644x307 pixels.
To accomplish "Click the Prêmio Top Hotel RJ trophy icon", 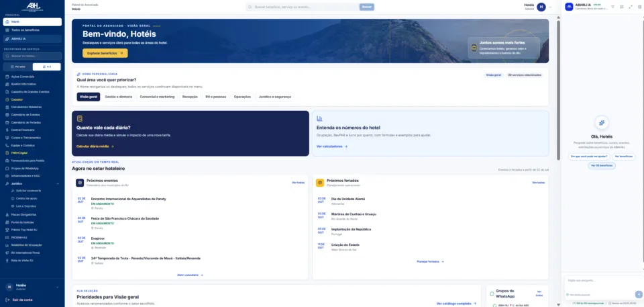I will click(7, 230).
